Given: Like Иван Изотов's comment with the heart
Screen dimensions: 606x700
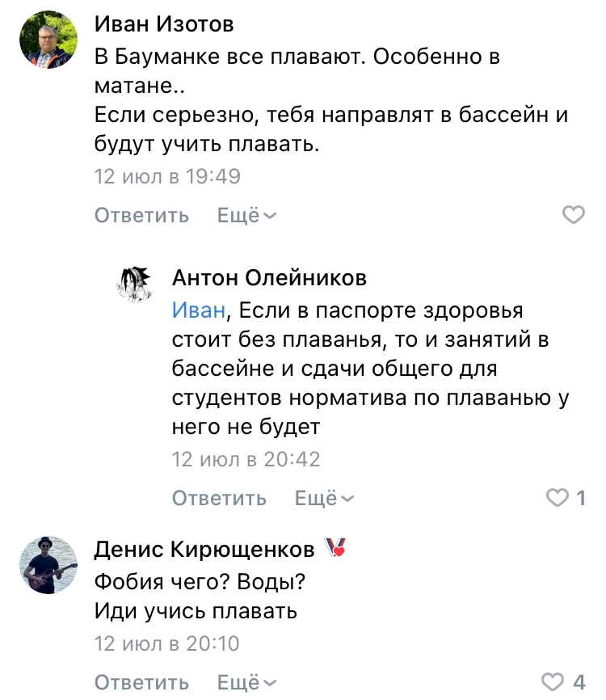Looking at the screenshot, I should click(x=573, y=215).
